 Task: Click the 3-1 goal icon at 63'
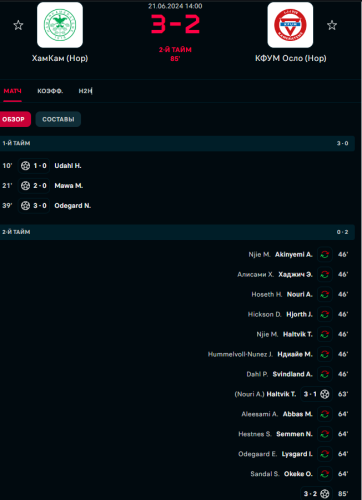coord(325,394)
